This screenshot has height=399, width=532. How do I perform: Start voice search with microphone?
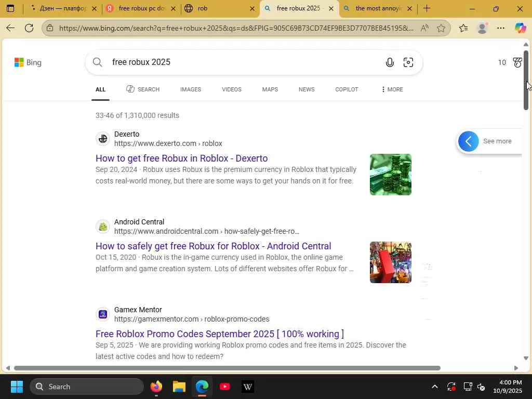click(390, 62)
